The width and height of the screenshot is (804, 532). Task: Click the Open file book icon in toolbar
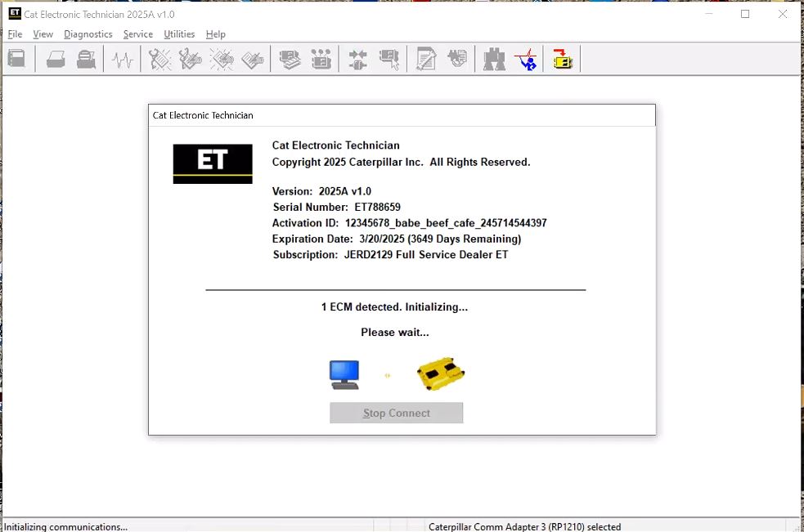coord(16,58)
